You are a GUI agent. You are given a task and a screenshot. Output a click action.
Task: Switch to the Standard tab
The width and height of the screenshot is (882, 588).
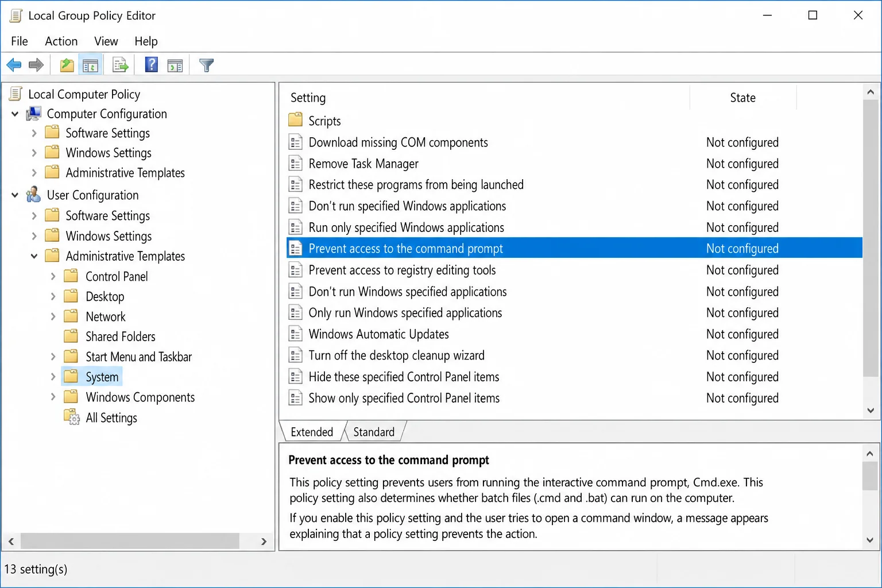pos(374,432)
